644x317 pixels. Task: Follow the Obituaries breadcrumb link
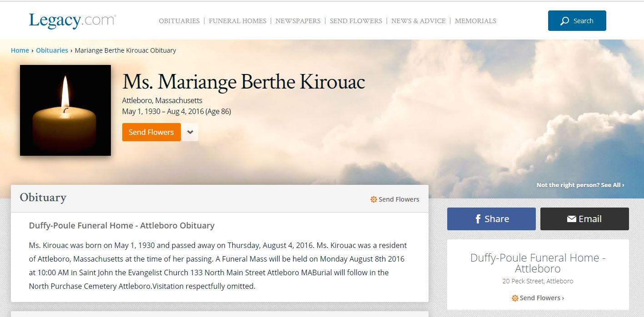coord(52,50)
